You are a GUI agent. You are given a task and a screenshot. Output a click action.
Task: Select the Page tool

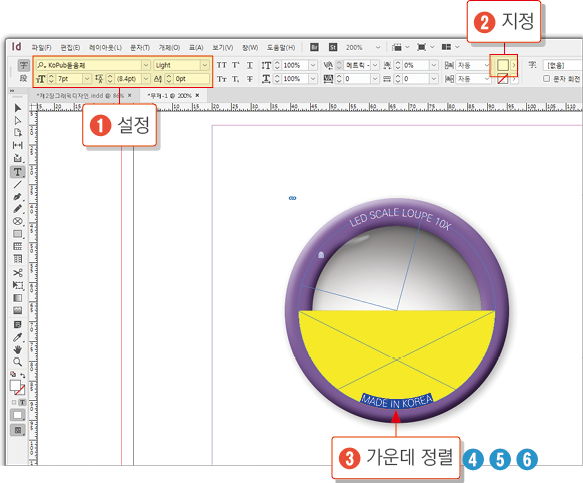[17, 133]
